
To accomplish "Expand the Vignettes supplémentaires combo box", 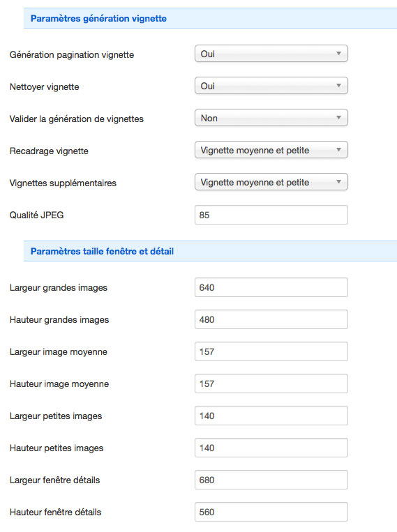I will point(271,182).
